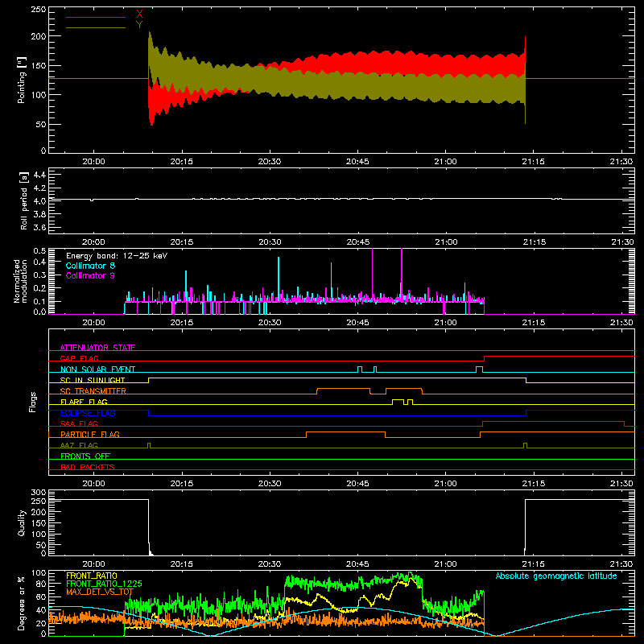Click the 'SC_IN_SUNLIGHT' flag label
The height and width of the screenshot is (644, 644).
[x=93, y=380]
